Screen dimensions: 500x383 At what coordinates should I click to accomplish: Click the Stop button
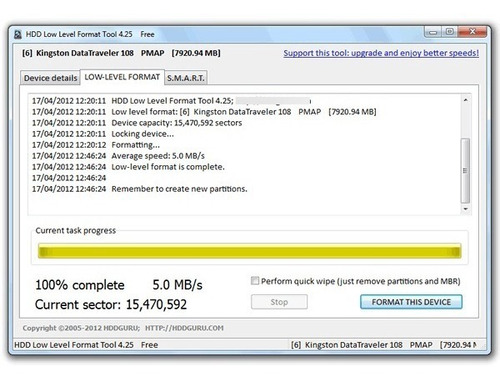[x=279, y=302]
